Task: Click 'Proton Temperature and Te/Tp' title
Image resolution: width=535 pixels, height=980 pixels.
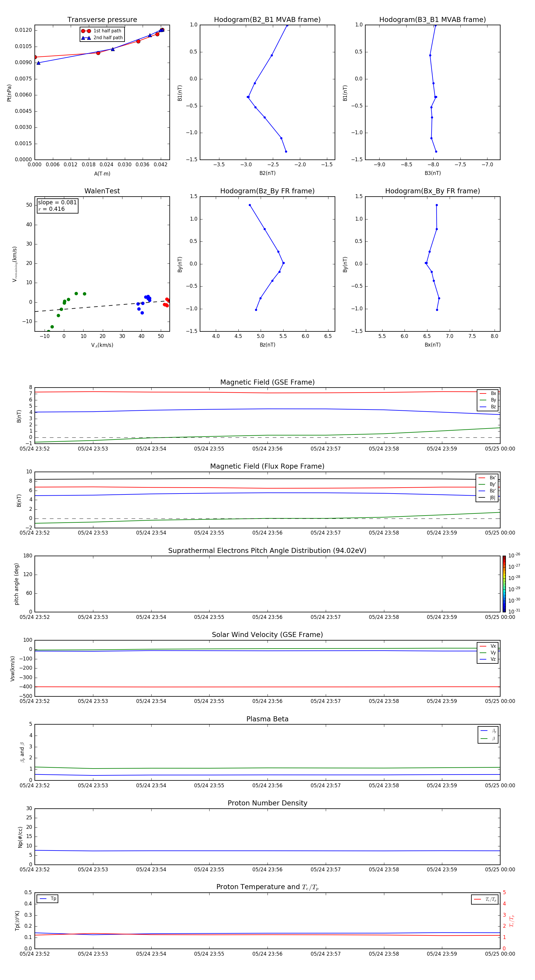Action: [x=267, y=887]
